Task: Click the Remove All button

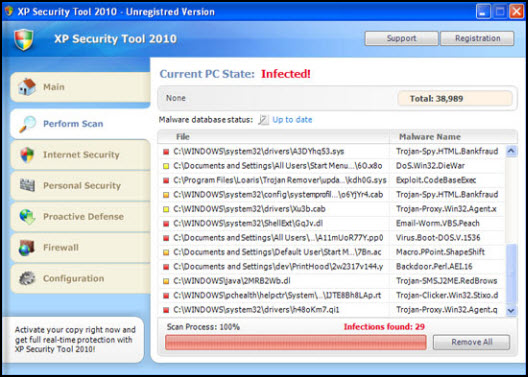Action: coord(471,342)
